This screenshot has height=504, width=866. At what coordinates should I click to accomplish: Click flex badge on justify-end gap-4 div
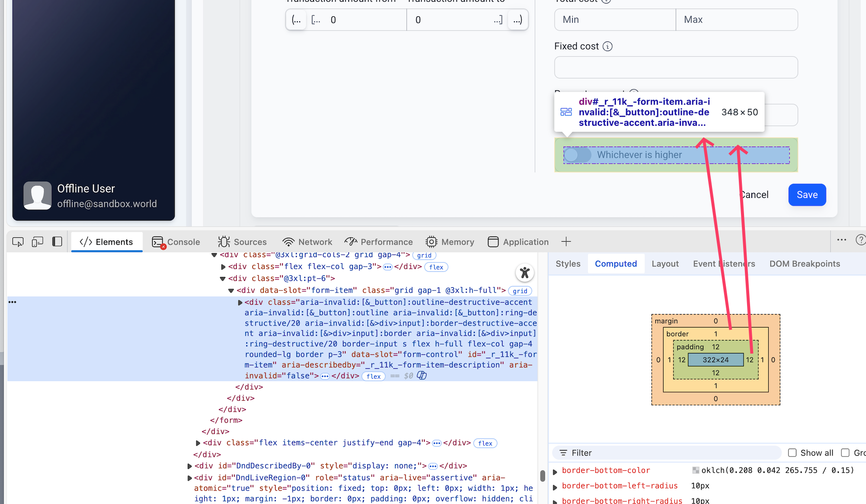click(485, 443)
